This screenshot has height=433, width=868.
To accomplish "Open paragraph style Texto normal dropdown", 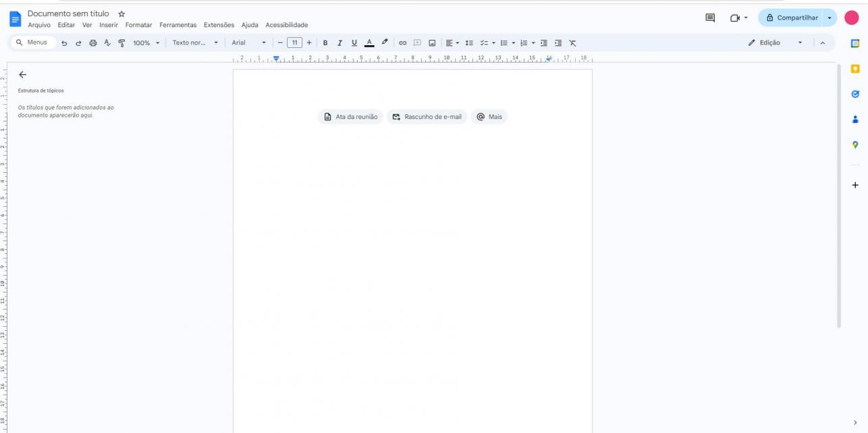I will pos(196,43).
